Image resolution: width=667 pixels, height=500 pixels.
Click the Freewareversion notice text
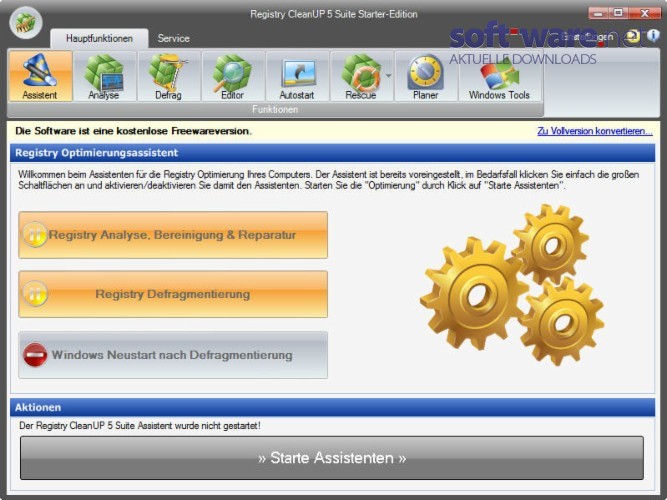133,131
